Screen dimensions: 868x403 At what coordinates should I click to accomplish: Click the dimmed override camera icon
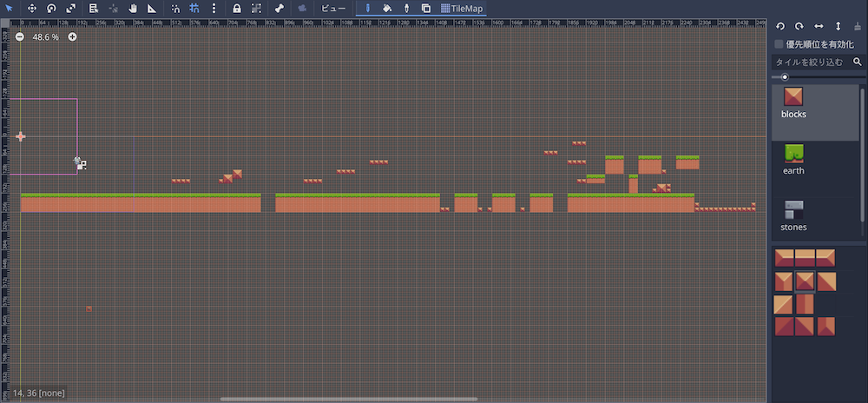[x=302, y=9]
